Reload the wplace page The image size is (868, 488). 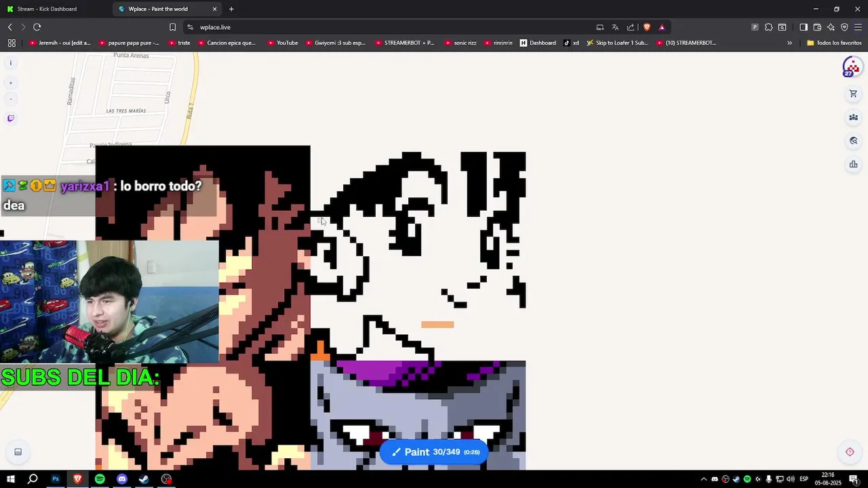(37, 27)
